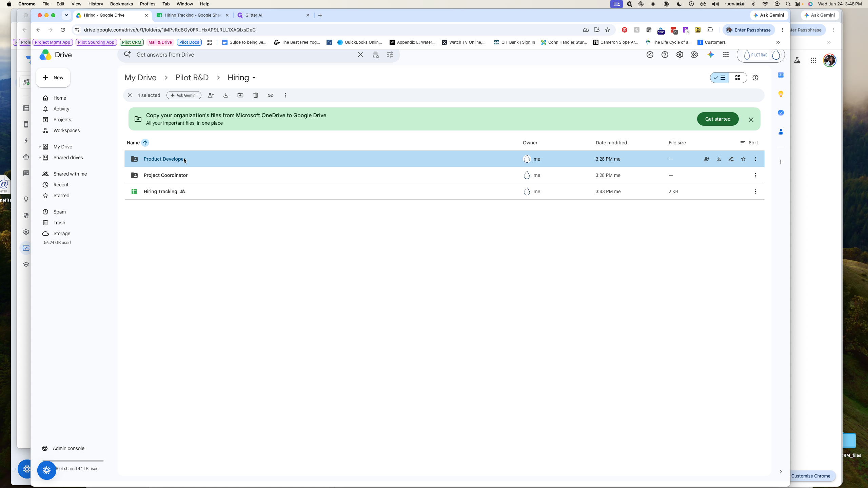
Task: Open Projects in Drive sidebar
Action: pos(62,120)
